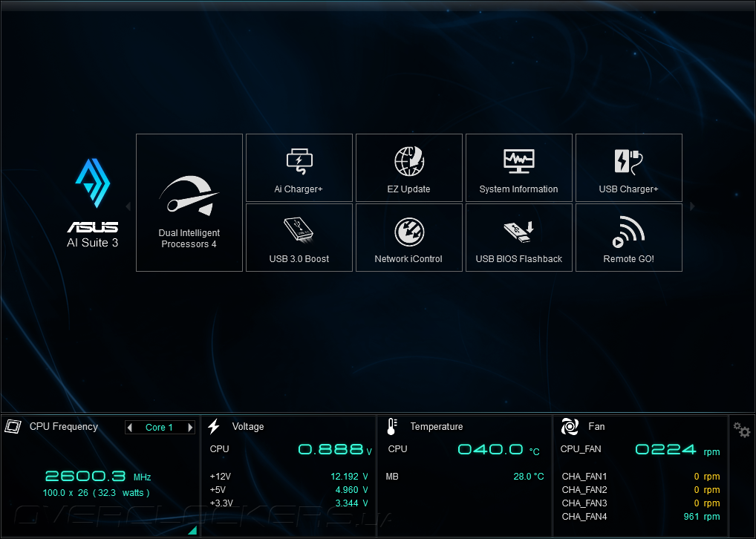
Task: Click the 2600.3 MHz frequency readout
Action: click(x=98, y=477)
